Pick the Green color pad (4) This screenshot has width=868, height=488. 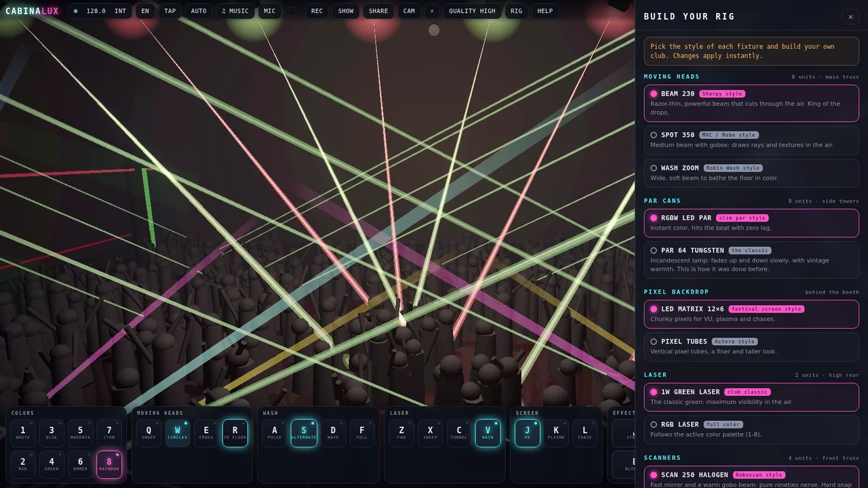(x=52, y=464)
